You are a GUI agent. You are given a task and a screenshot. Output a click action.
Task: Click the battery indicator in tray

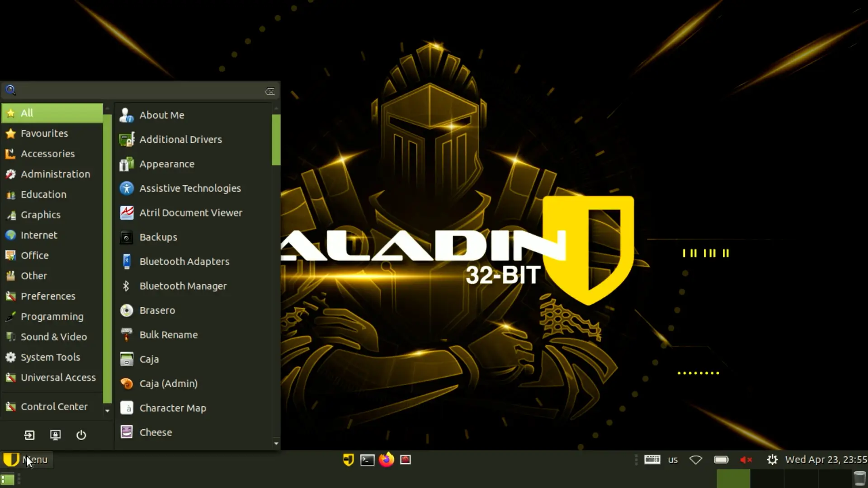(721, 460)
